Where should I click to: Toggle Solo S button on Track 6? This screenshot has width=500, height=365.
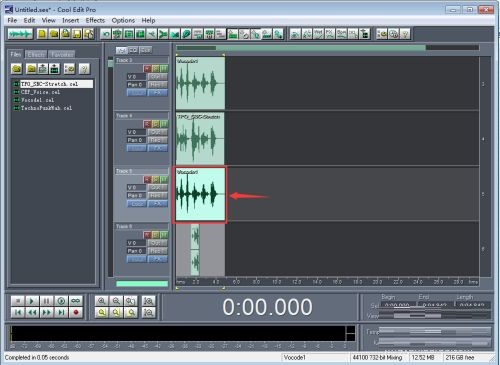click(x=156, y=235)
